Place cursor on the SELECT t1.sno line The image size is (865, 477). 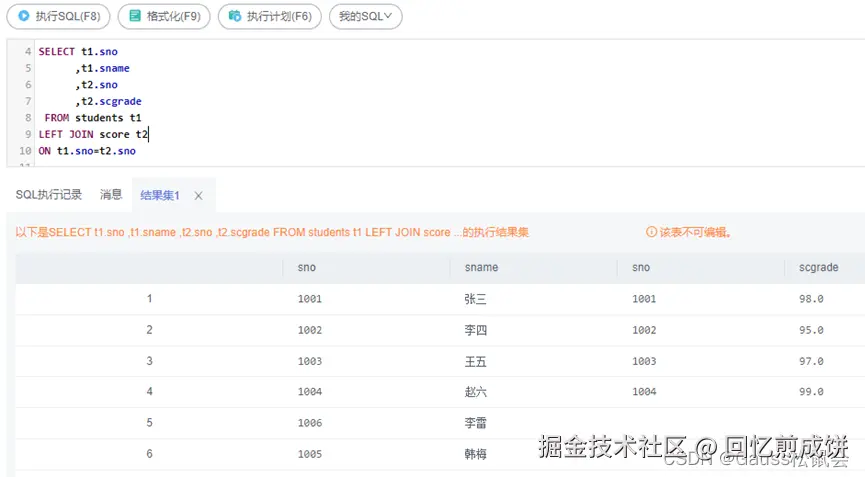pyautogui.click(x=78, y=51)
